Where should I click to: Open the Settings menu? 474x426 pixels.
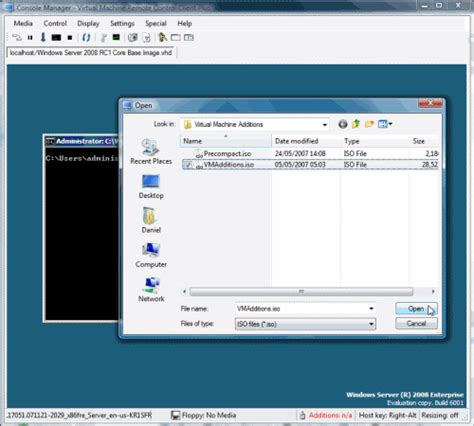[x=122, y=23]
